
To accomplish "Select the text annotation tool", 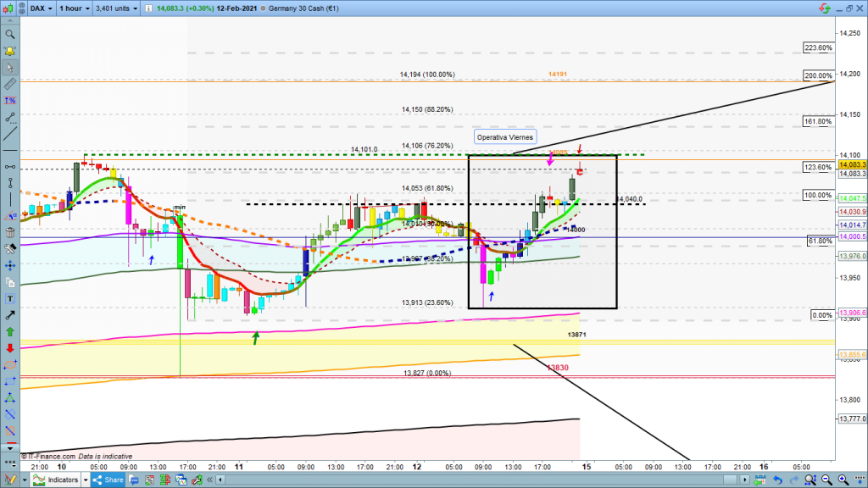I will (10, 298).
